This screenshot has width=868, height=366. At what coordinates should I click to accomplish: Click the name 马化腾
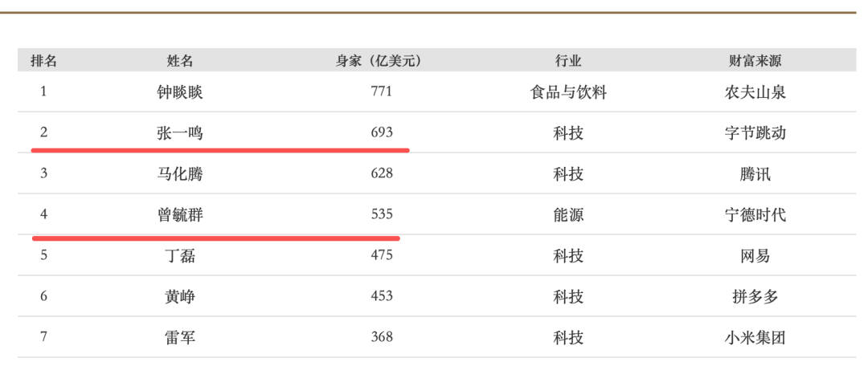click(180, 174)
